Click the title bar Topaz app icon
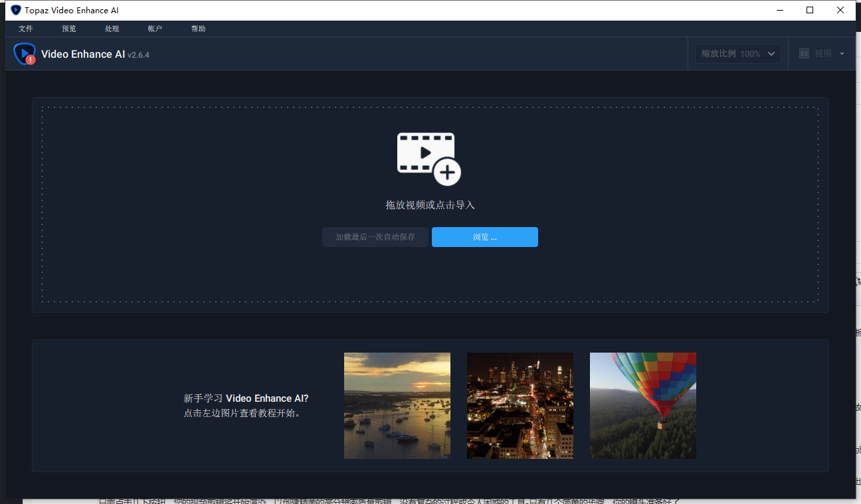This screenshot has height=504, width=861. tap(16, 10)
